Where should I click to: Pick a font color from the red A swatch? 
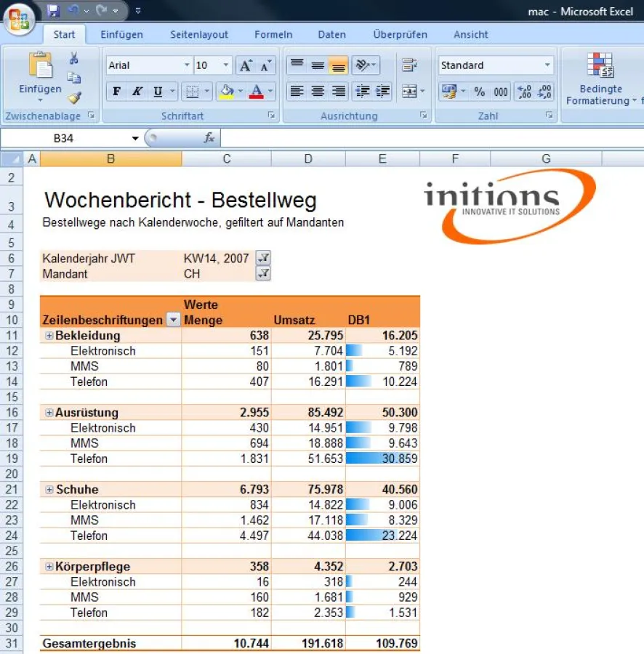256,92
